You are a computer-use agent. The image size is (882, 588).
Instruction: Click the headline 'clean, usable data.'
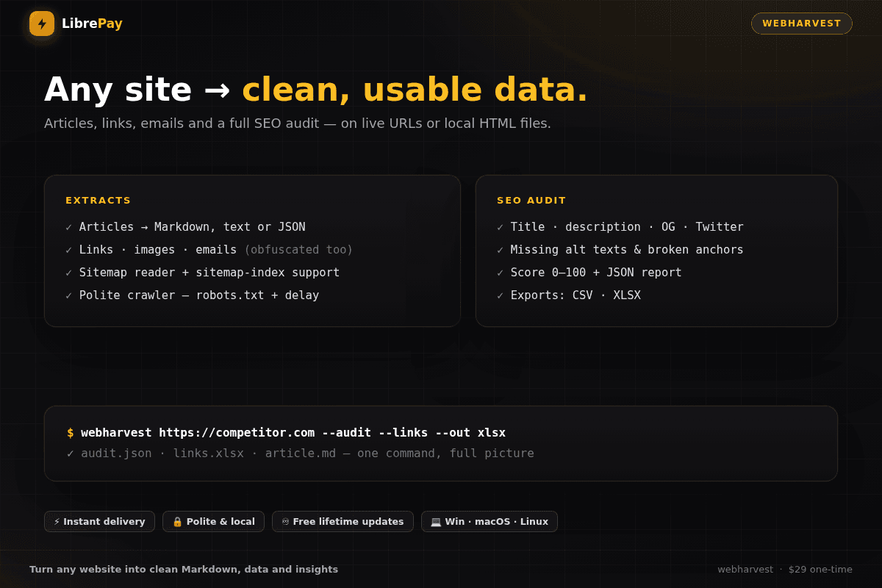point(415,90)
